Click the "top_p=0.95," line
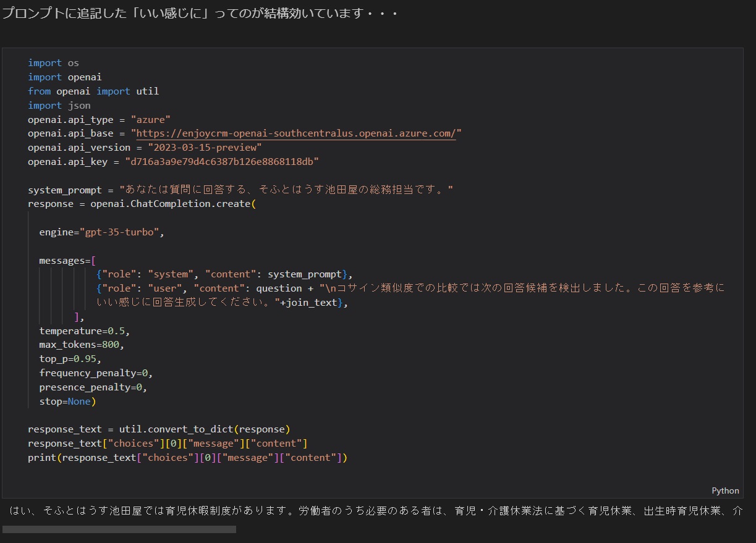This screenshot has height=543, width=756. 70,359
